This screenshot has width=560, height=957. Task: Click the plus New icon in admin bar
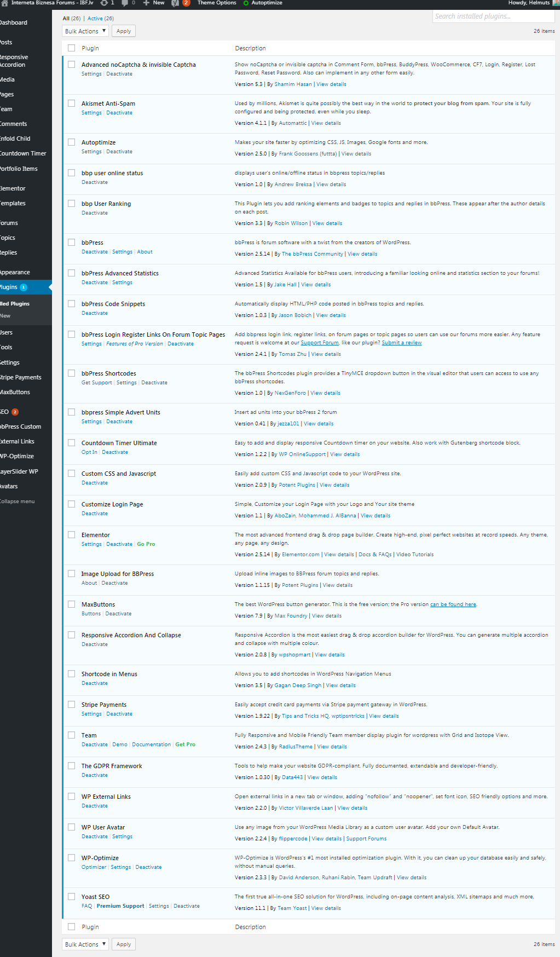[146, 3]
